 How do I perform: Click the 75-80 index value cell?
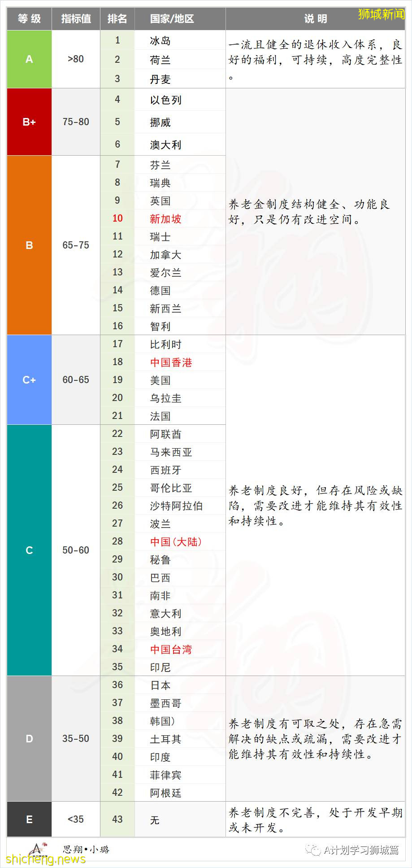[x=76, y=122]
